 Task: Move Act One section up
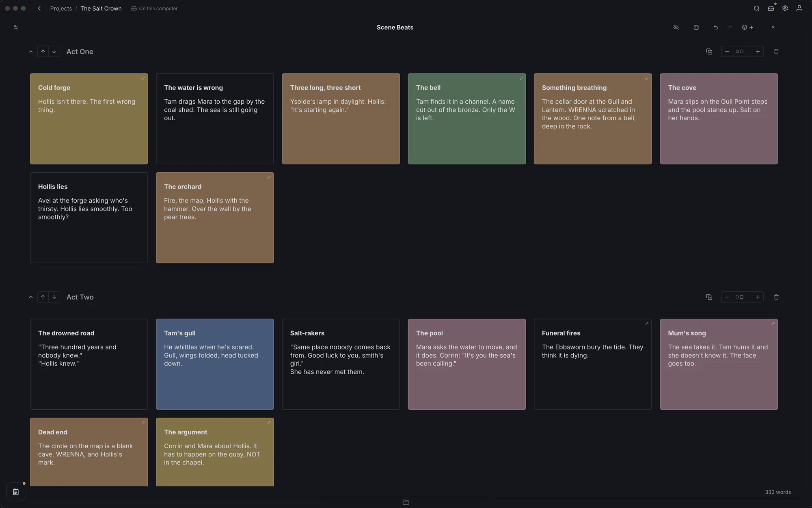(43, 52)
